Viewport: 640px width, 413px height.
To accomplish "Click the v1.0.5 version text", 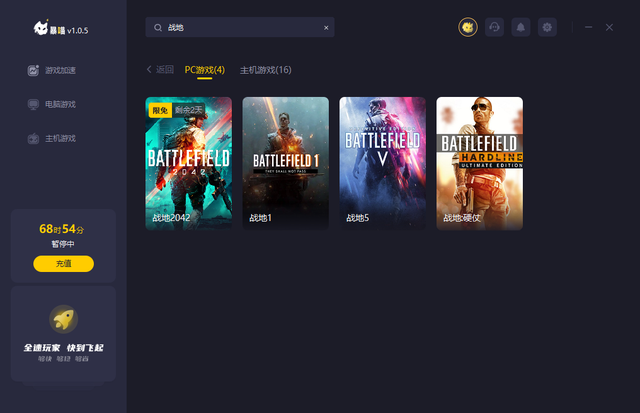I will (78, 31).
